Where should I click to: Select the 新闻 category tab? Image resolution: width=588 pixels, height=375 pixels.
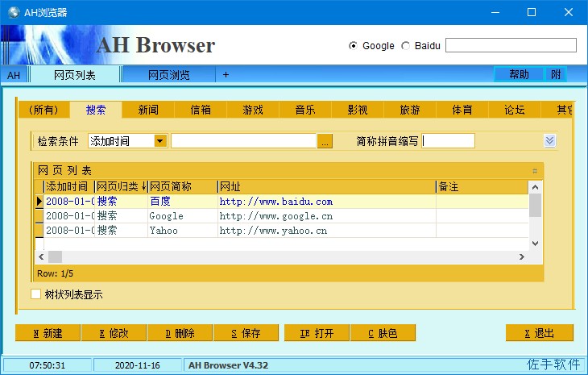[x=148, y=110]
